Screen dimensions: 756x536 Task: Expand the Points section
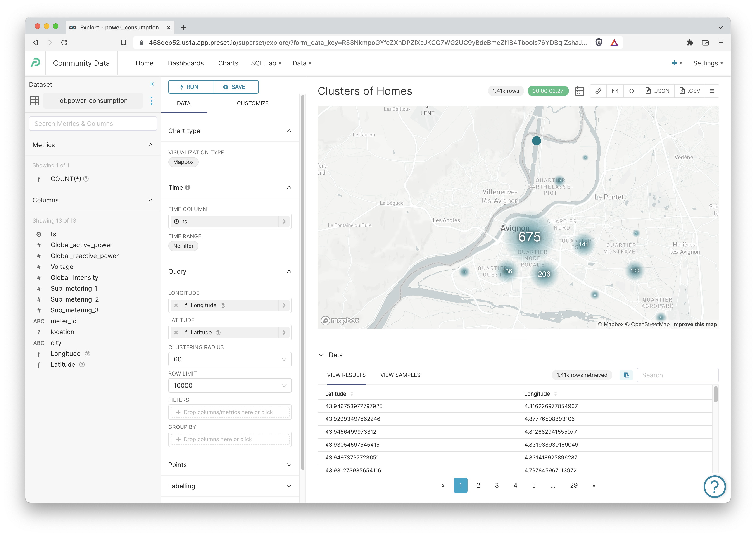coord(289,465)
